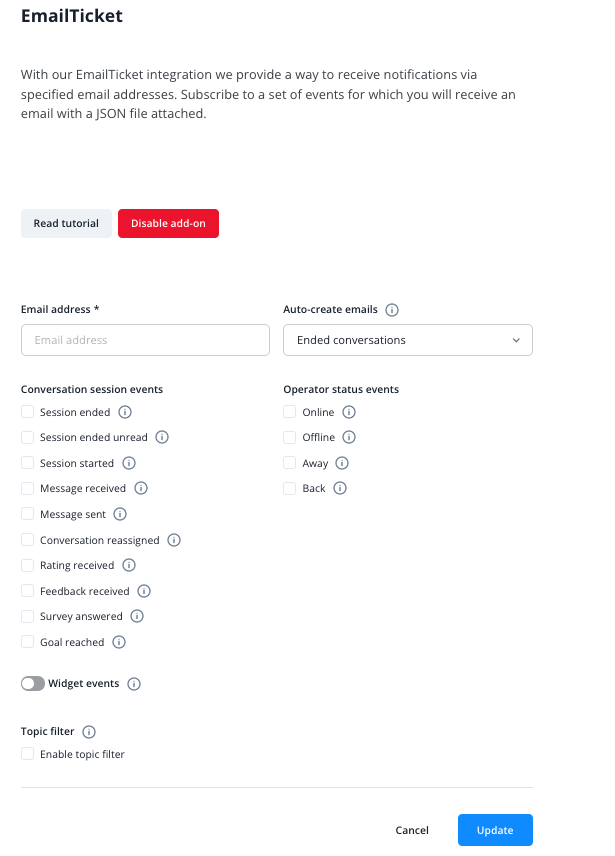Click info icon next to Auto-create emails
This screenshot has height=856, width=615.
point(392,310)
